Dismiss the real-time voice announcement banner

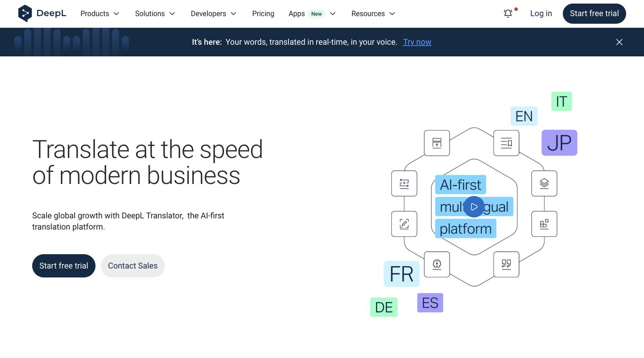coord(619,42)
